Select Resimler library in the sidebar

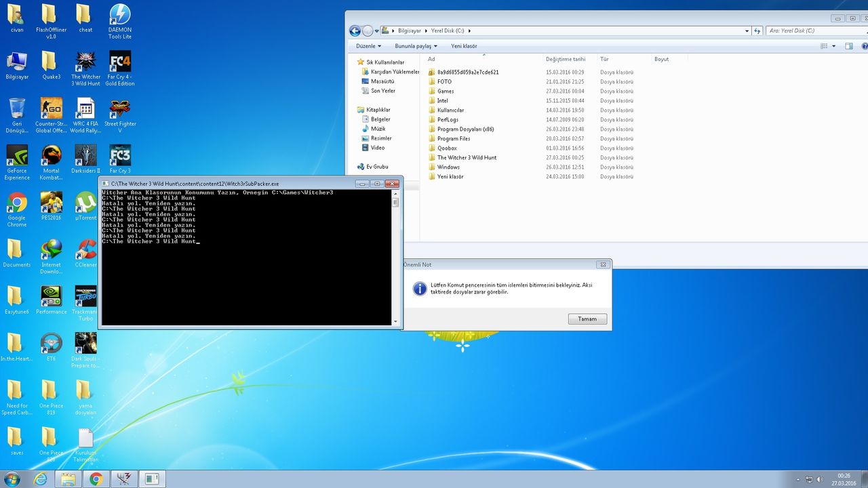(380, 138)
